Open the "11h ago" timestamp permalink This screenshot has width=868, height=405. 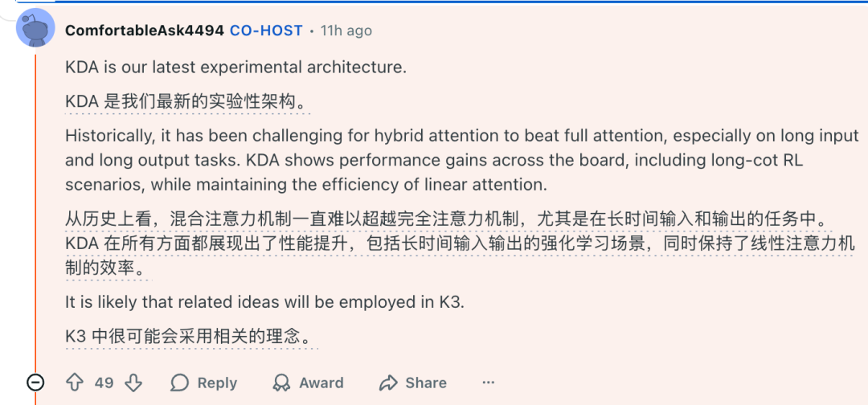[x=346, y=31]
